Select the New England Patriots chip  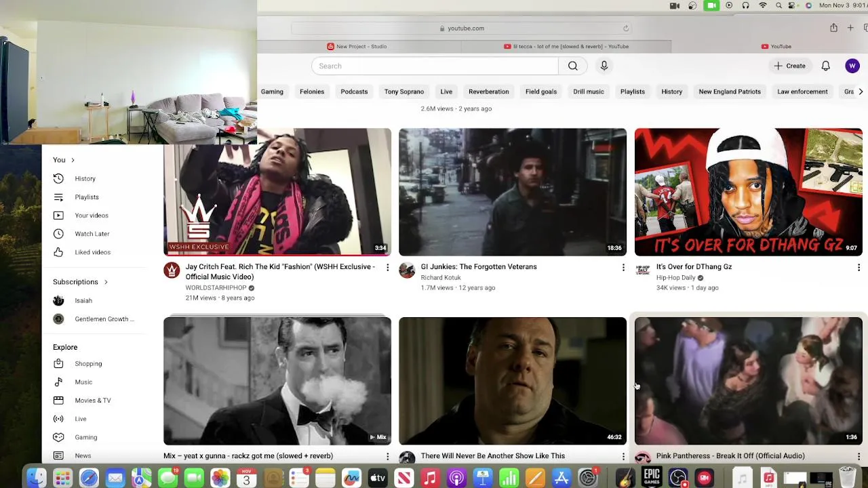coord(730,91)
